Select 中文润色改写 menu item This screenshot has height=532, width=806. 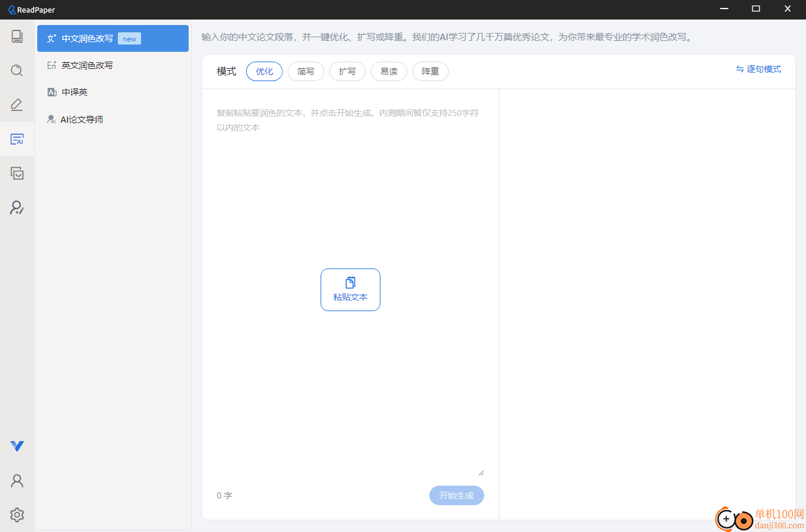113,38
